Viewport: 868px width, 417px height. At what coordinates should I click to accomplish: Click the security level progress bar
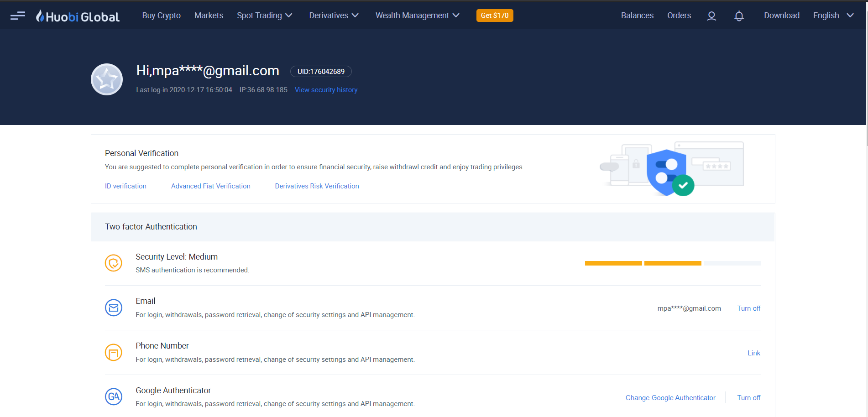click(x=673, y=263)
